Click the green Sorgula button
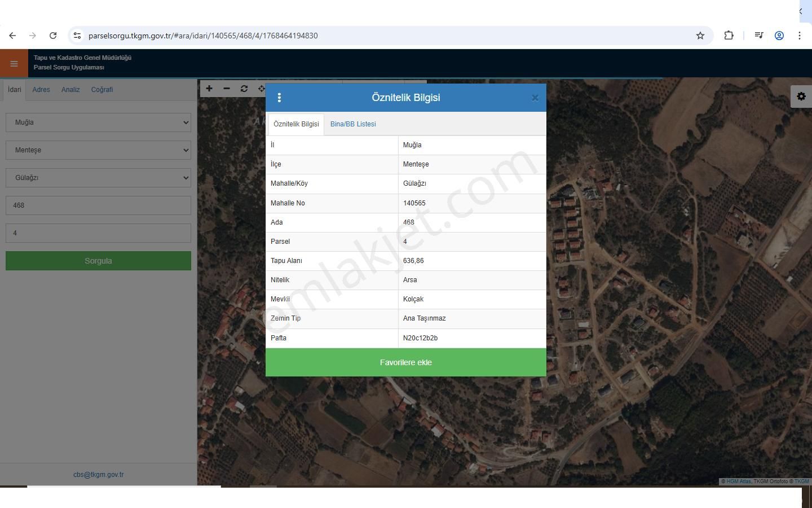812x508 pixels. 98,261
